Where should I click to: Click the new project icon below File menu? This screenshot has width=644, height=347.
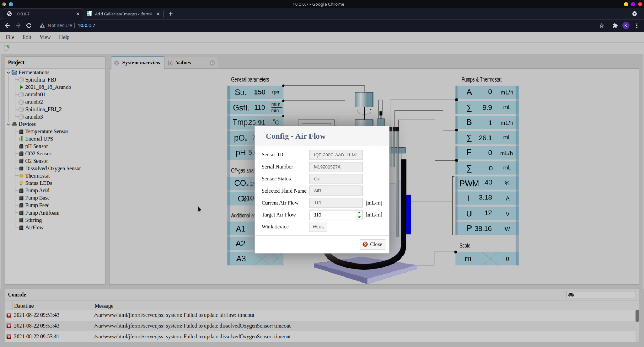coord(6,48)
